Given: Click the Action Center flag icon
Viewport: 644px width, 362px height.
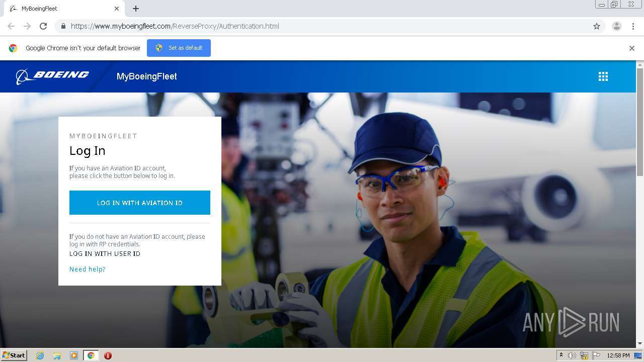Looking at the screenshot, I should coord(596,355).
